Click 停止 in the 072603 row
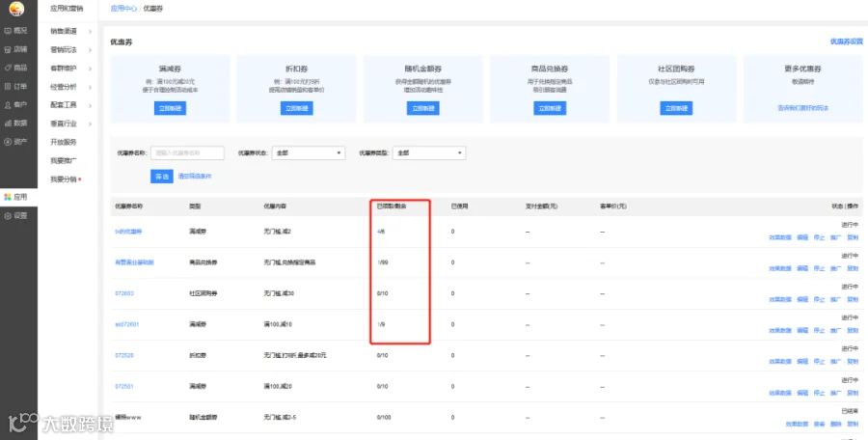The image size is (868, 440). (x=819, y=300)
